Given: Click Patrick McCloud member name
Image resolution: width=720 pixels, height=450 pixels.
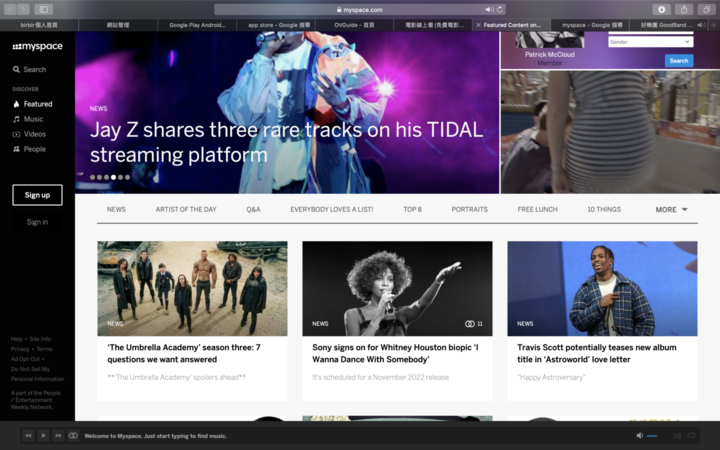Looking at the screenshot, I should (550, 55).
